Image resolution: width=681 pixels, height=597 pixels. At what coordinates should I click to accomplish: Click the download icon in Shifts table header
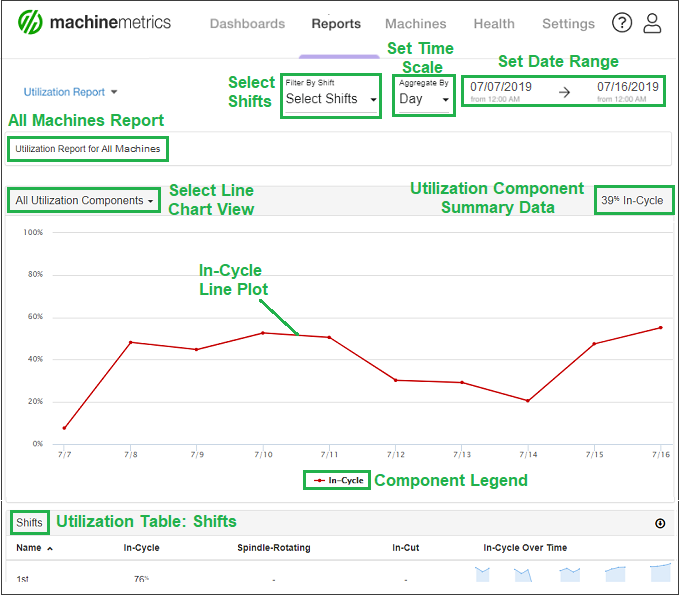660,524
